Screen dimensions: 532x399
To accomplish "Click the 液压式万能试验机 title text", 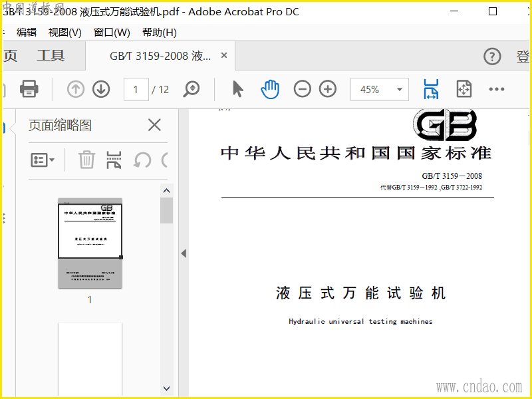I will click(360, 293).
